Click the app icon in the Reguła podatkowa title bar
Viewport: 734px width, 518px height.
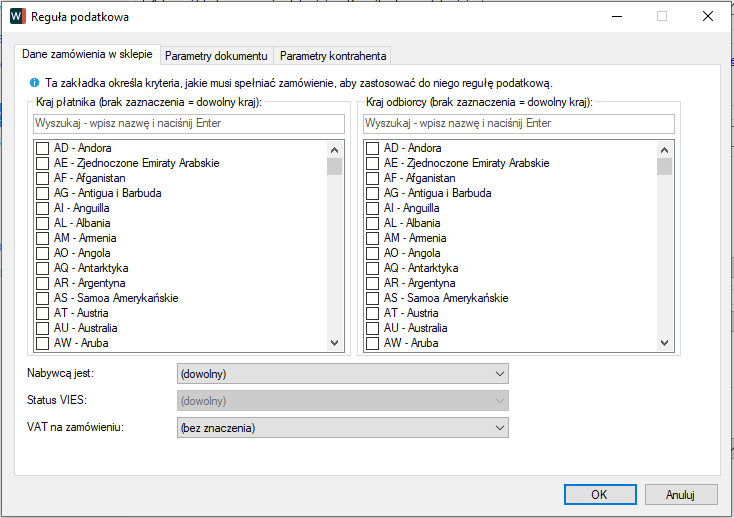(18, 16)
